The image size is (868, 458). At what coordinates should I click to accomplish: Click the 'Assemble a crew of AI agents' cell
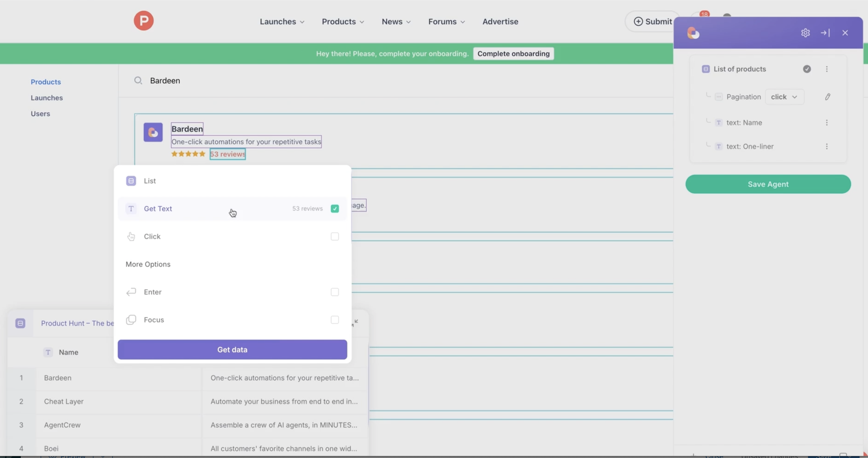(284, 425)
